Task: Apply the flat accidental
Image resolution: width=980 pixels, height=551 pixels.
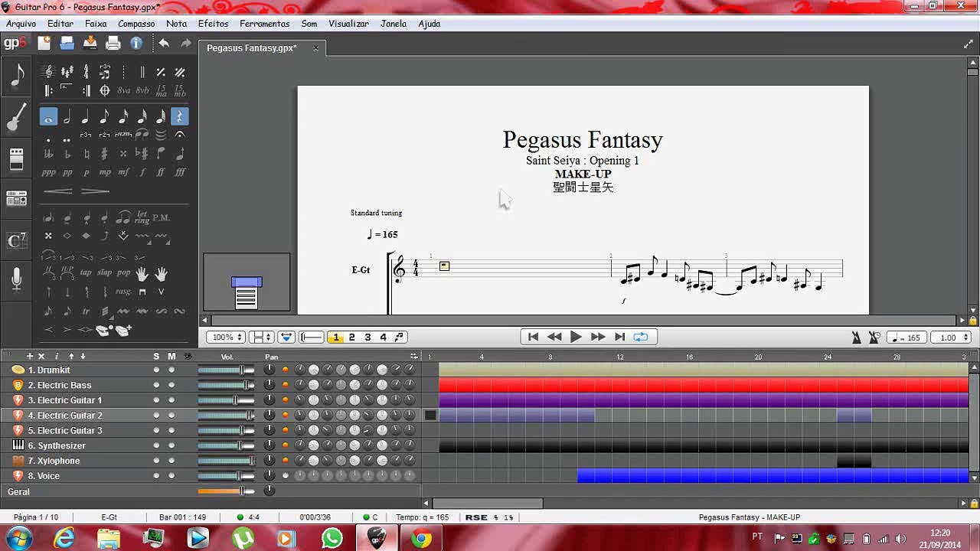Action: [x=67, y=154]
